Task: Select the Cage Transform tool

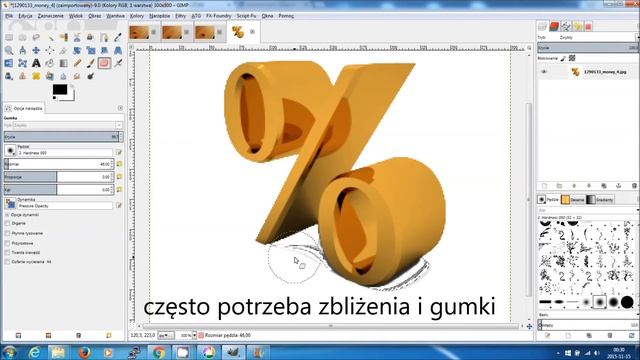Action: [x=22, y=63]
